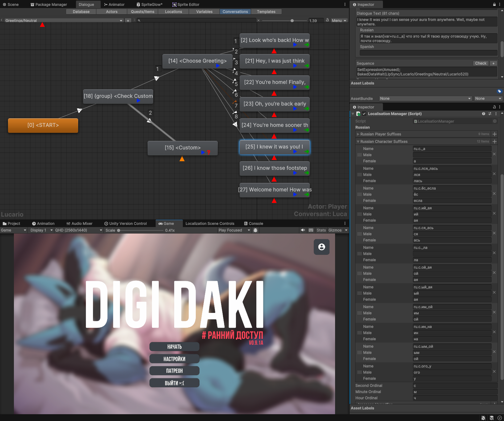Click the conversation search field

coord(197,21)
